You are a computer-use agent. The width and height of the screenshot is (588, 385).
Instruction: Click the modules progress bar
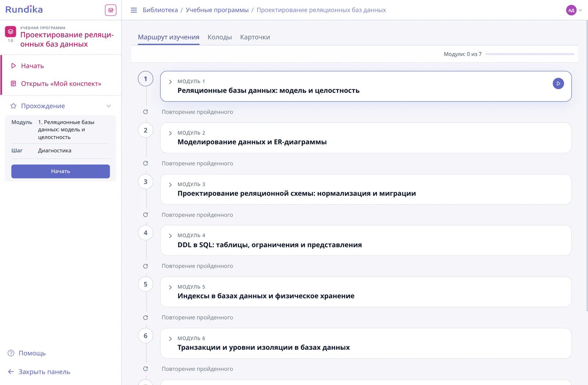coord(530,54)
